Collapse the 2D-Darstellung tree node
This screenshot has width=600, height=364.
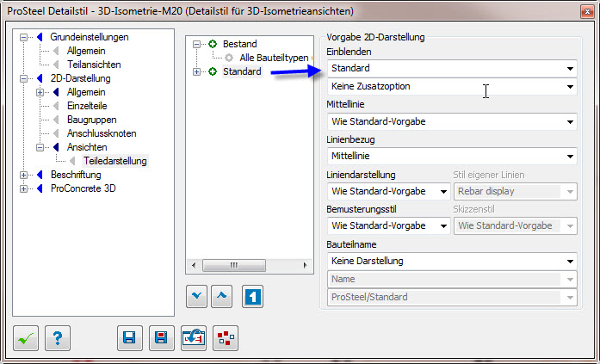(24, 79)
